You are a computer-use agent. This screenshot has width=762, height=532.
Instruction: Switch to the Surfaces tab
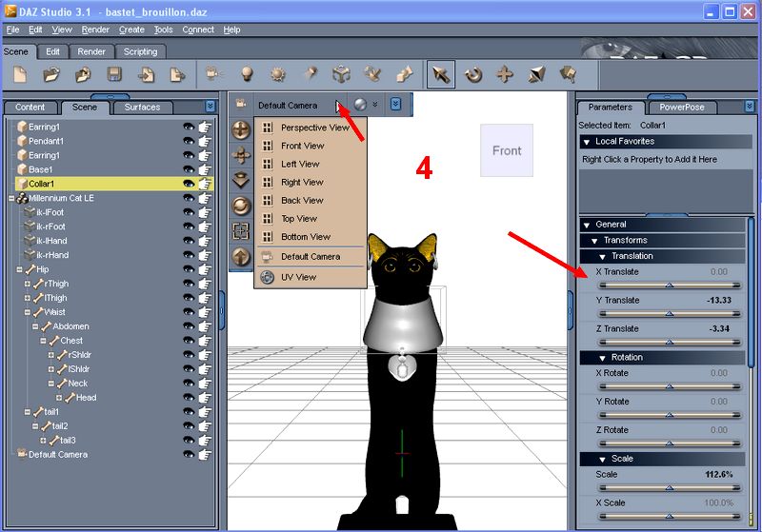point(142,108)
